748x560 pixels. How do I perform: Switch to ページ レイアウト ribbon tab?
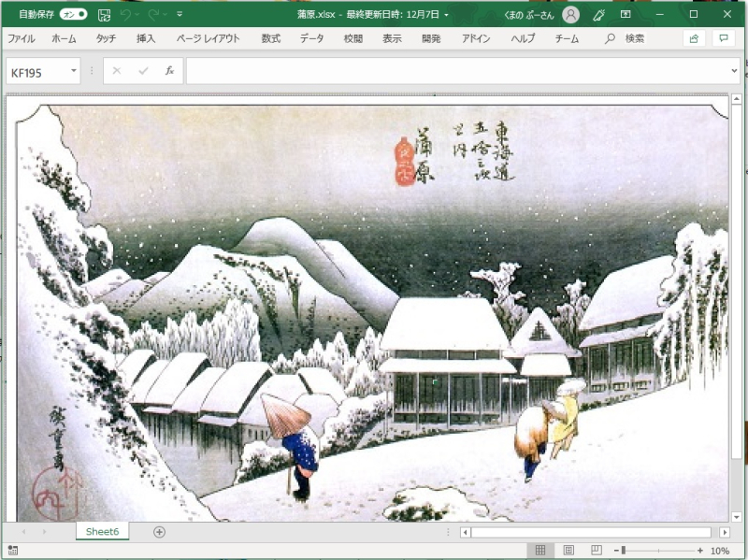[x=208, y=38]
